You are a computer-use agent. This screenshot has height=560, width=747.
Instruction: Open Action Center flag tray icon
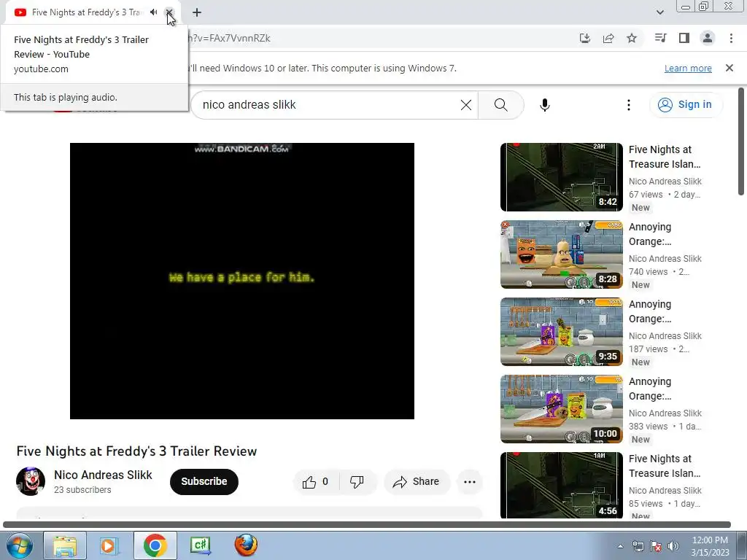pos(656,546)
